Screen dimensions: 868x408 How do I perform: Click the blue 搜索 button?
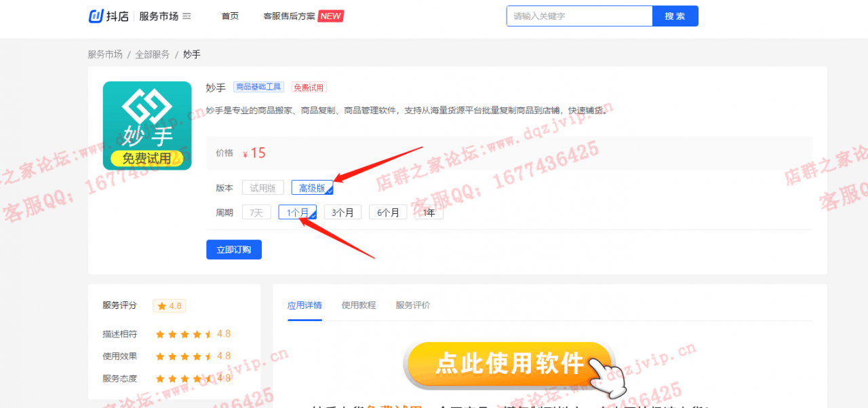675,16
